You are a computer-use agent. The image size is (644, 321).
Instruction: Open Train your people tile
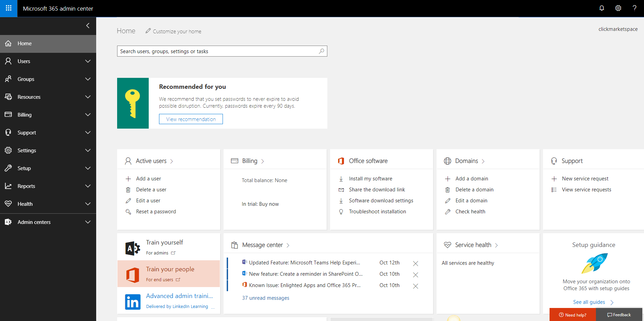(169, 274)
